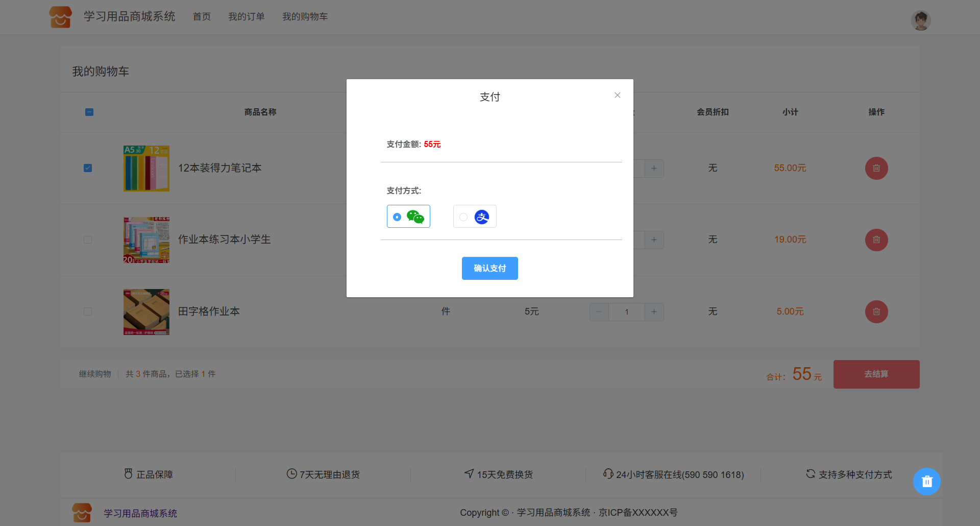The height and width of the screenshot is (526, 980).
Task: Select the WeChat payment radio button
Action: click(x=397, y=217)
